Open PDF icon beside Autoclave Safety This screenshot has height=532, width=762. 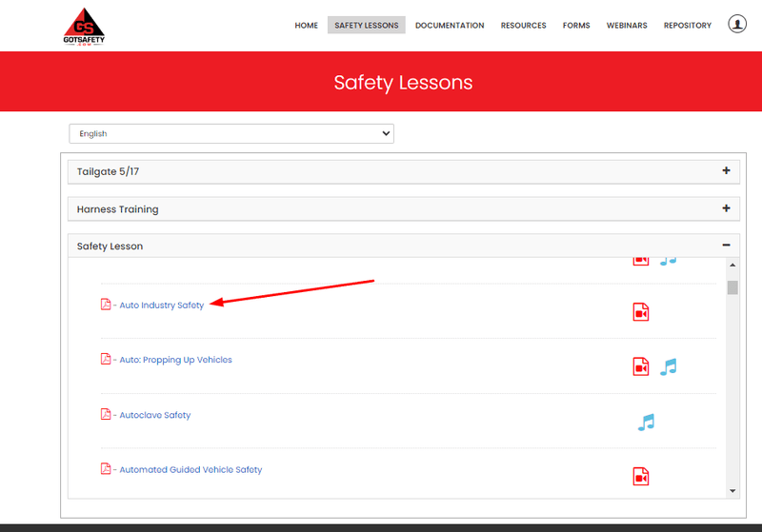pyautogui.click(x=106, y=415)
